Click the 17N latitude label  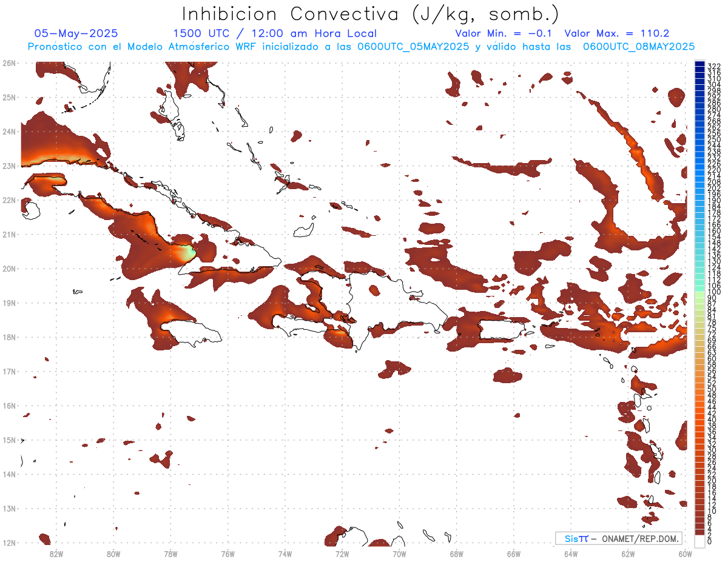(9, 371)
